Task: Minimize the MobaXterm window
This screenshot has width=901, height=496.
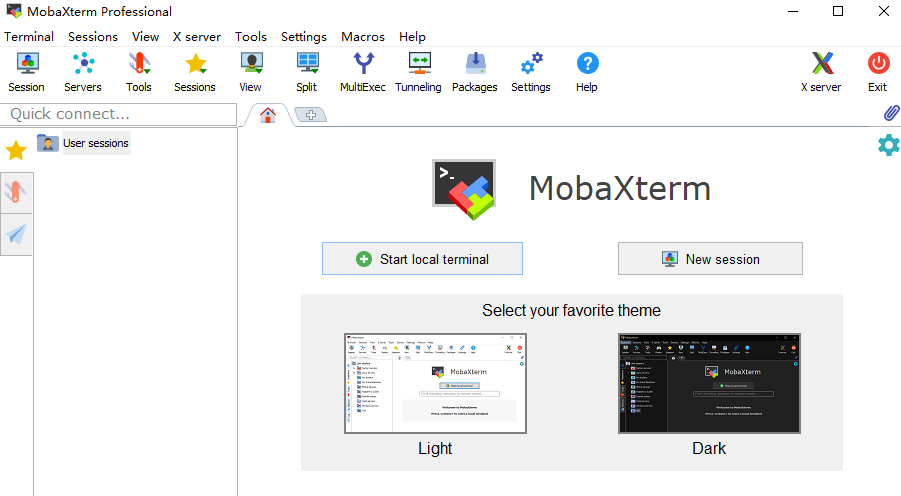Action: [793, 11]
